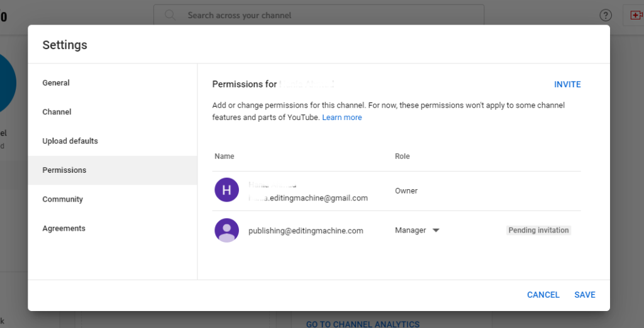This screenshot has height=328, width=644.
Task: Open Community settings tab
Action: pos(113,199)
